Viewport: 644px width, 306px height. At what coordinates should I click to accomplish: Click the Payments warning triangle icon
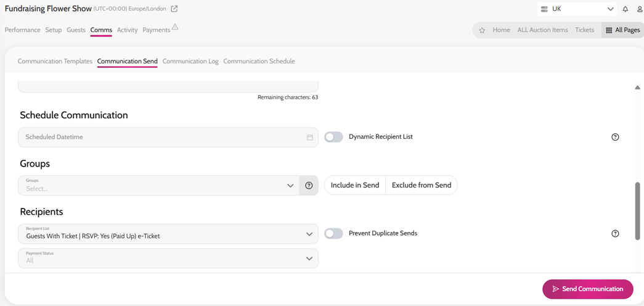click(175, 27)
